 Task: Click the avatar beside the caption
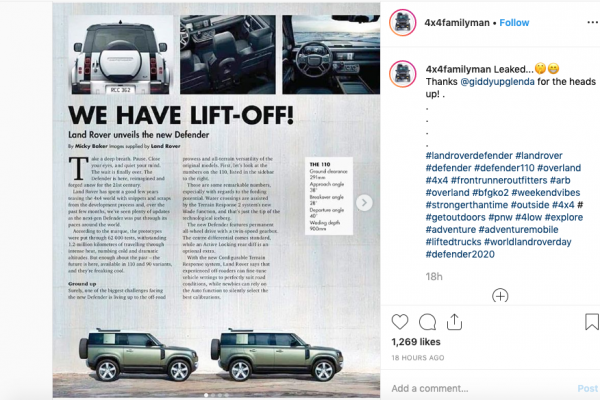tap(403, 74)
